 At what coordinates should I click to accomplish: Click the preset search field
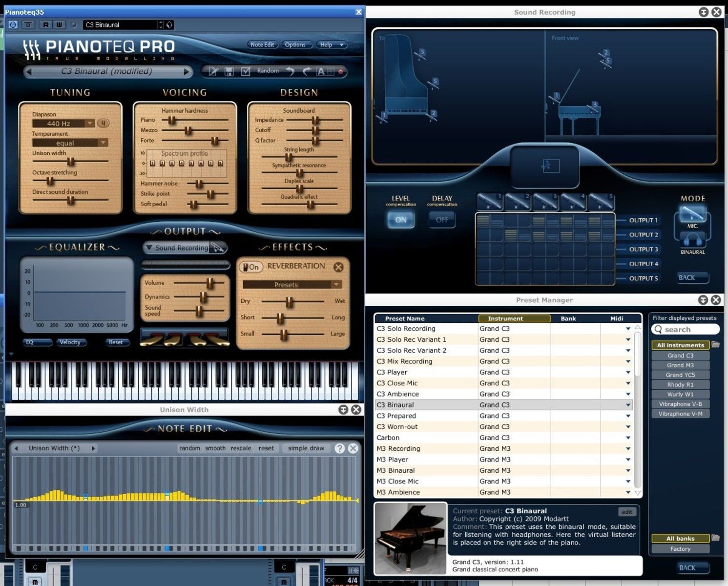[x=685, y=329]
